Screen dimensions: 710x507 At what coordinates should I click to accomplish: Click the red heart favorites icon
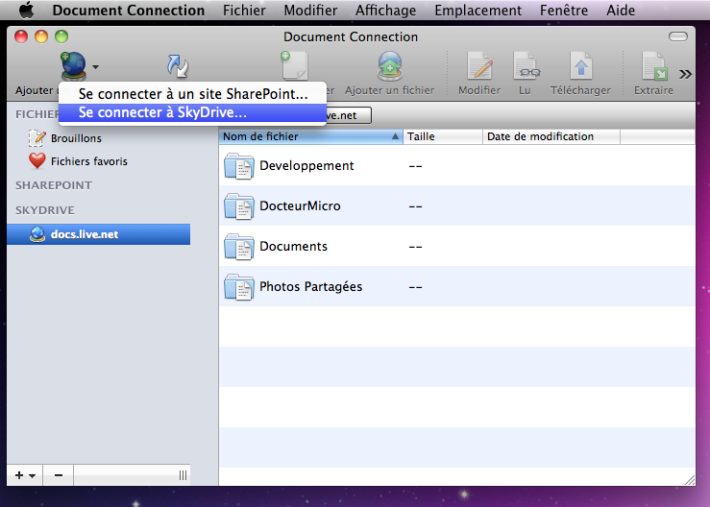click(x=37, y=161)
